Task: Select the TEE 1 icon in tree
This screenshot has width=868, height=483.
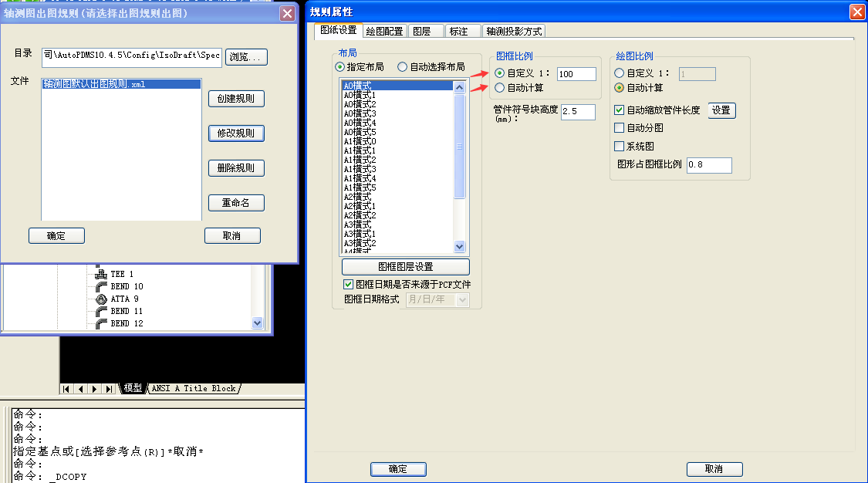Action: tap(100, 274)
